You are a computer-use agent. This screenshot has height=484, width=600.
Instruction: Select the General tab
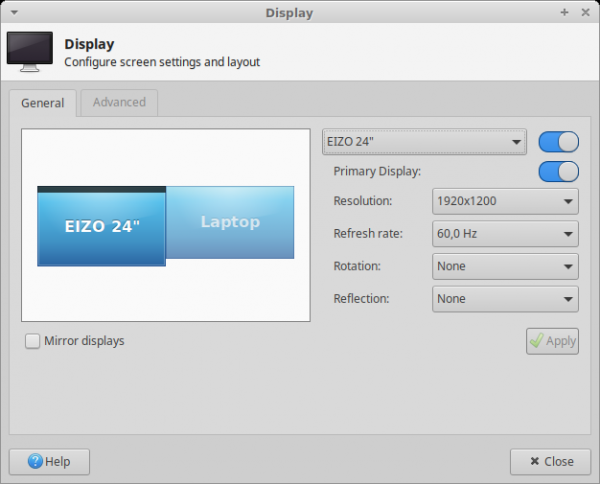[x=42, y=103]
